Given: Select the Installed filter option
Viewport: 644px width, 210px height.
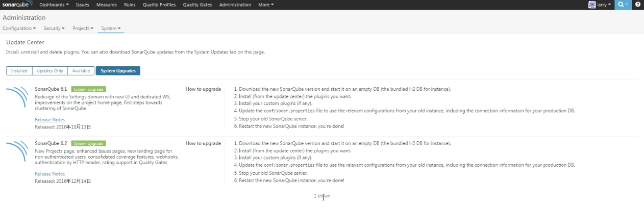Looking at the screenshot, I should [19, 71].
